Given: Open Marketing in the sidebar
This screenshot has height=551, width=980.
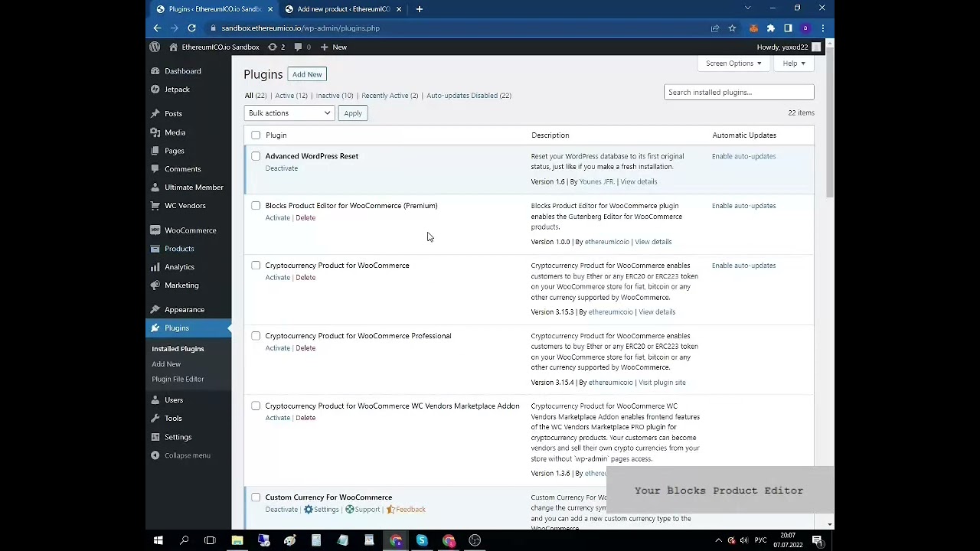Looking at the screenshot, I should click(181, 285).
